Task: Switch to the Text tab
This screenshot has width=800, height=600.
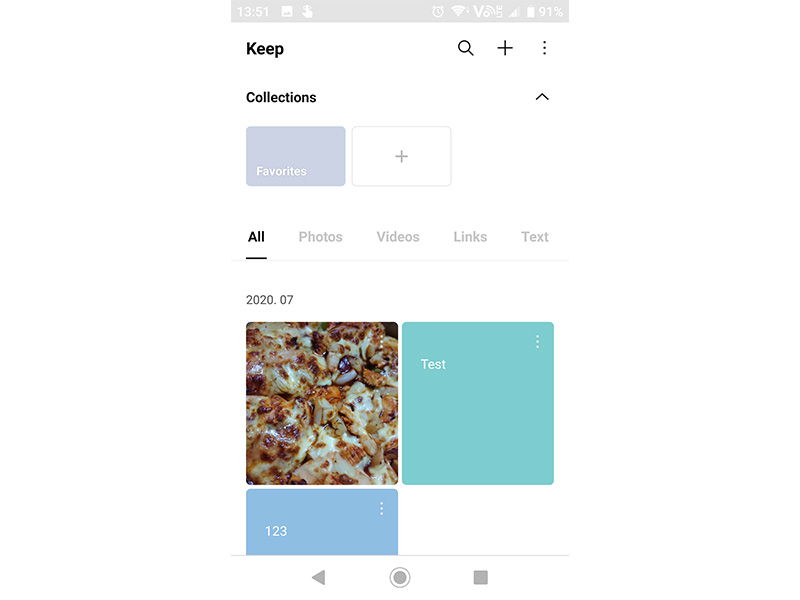Action: point(535,237)
